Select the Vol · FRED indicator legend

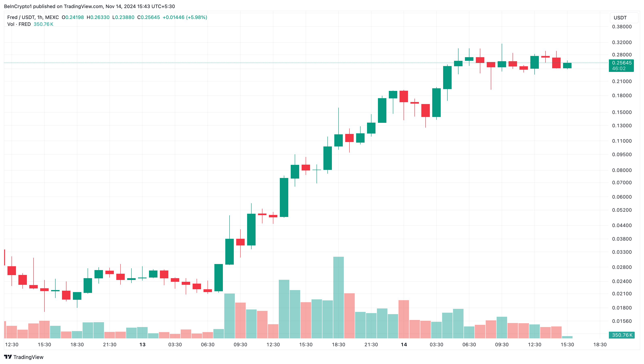coord(19,24)
